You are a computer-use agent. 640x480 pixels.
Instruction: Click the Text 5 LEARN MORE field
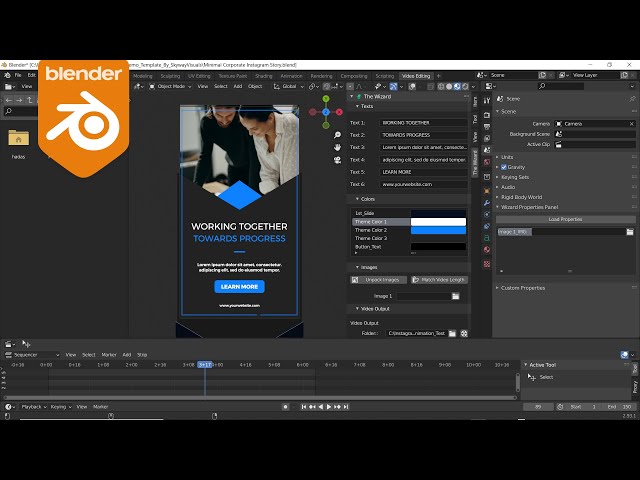point(423,172)
